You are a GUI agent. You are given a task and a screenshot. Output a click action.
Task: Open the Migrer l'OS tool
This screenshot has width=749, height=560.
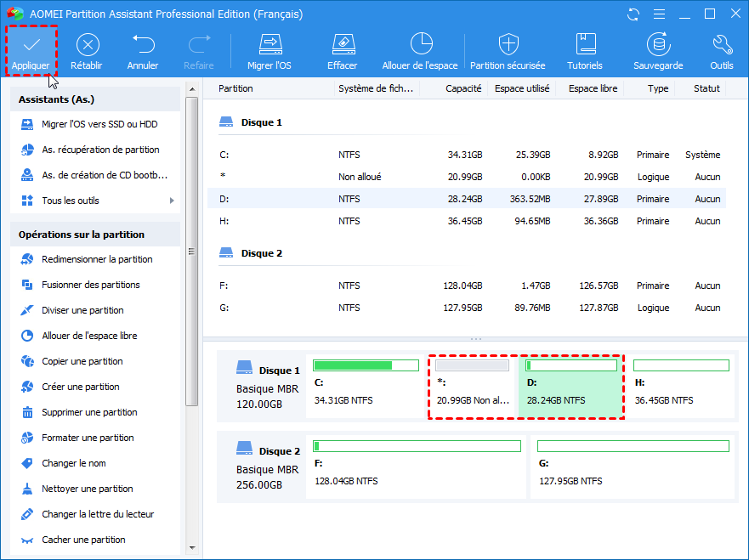[x=270, y=44]
